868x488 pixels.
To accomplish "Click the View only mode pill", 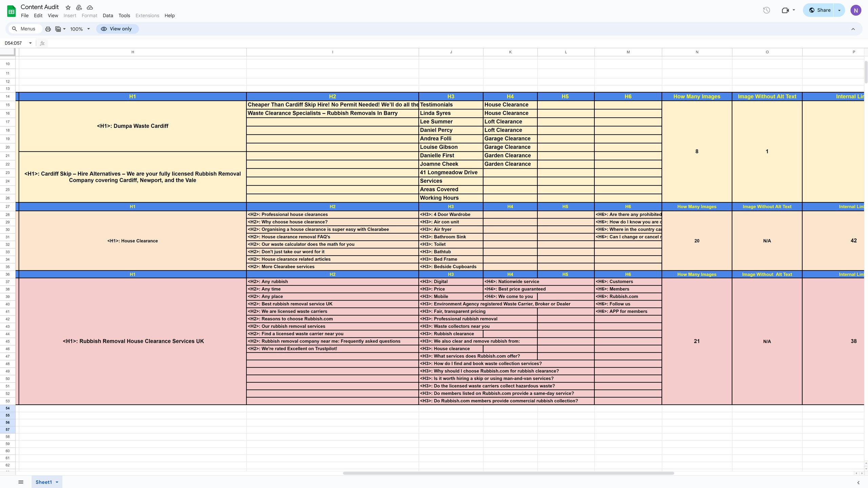I will [x=117, y=29].
